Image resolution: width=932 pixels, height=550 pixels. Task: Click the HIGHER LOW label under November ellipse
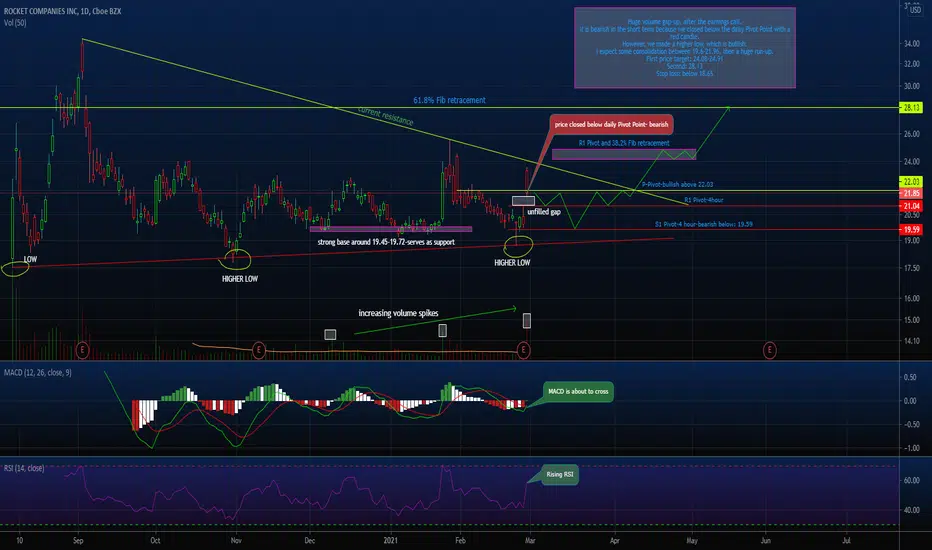coord(240,279)
